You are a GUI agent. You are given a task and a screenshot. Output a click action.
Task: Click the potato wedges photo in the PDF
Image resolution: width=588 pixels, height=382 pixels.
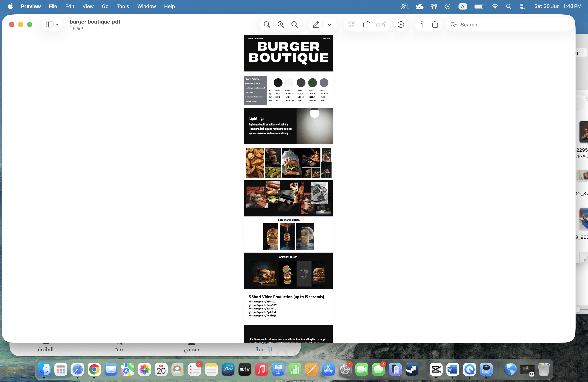pos(255,163)
